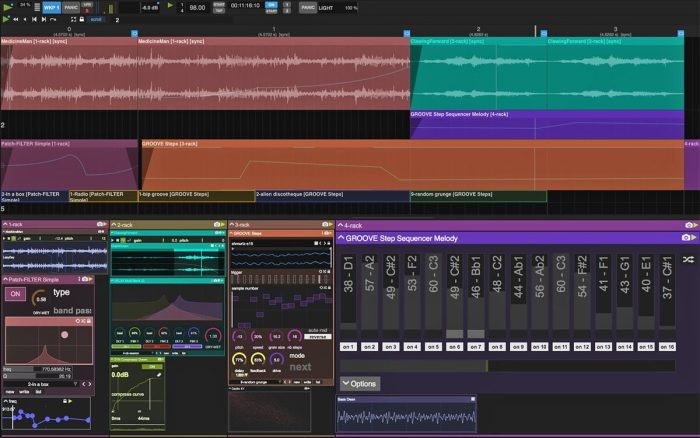The image size is (700, 438).
Task: Click the GROOVE Step Sequencer Melody camera icon
Action: pyautogui.click(x=686, y=238)
